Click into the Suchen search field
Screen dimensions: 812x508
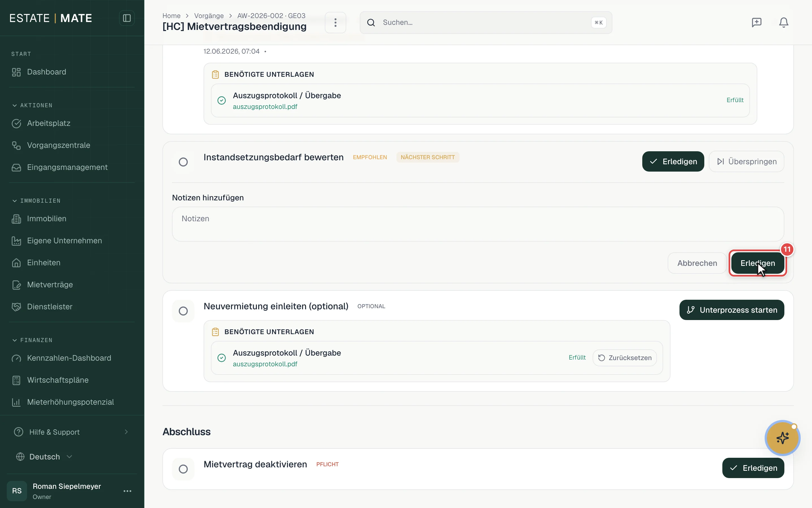486,23
